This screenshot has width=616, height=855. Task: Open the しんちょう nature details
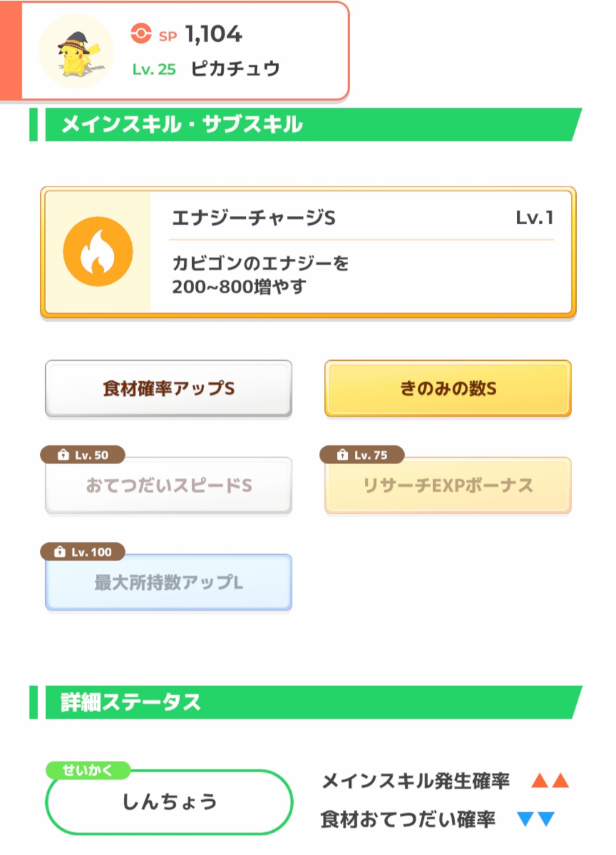[x=169, y=802]
